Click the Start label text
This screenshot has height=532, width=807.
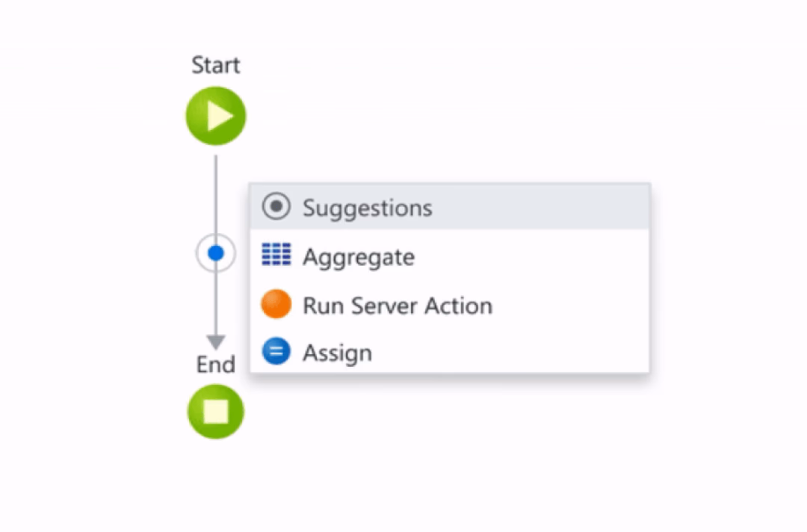click(215, 65)
